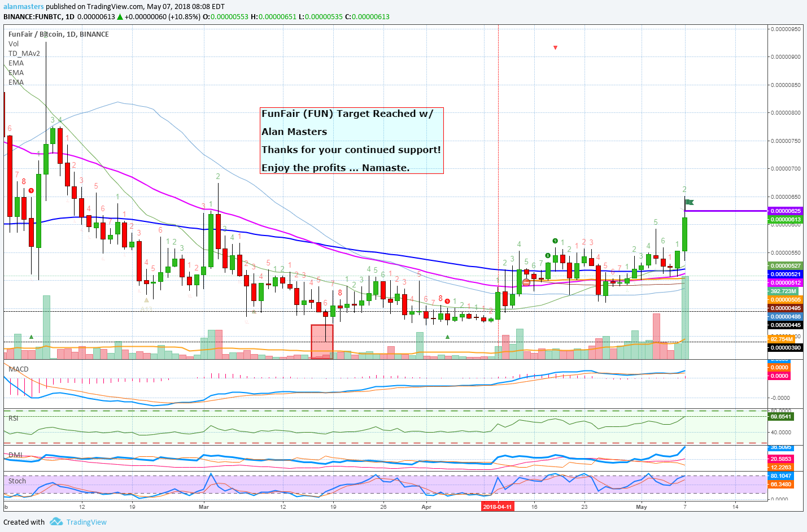Click the 0.00000700 price scale tick

coord(786,168)
